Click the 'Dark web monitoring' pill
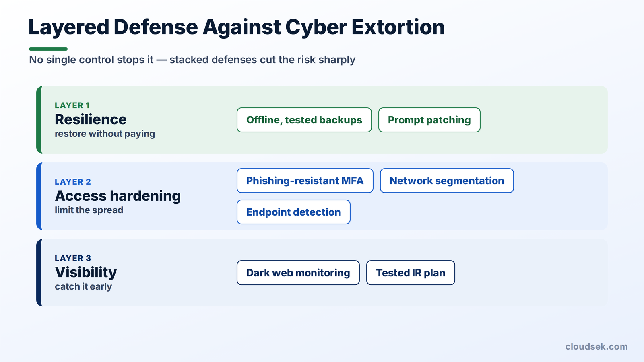Image resolution: width=644 pixels, height=362 pixels. (x=298, y=273)
